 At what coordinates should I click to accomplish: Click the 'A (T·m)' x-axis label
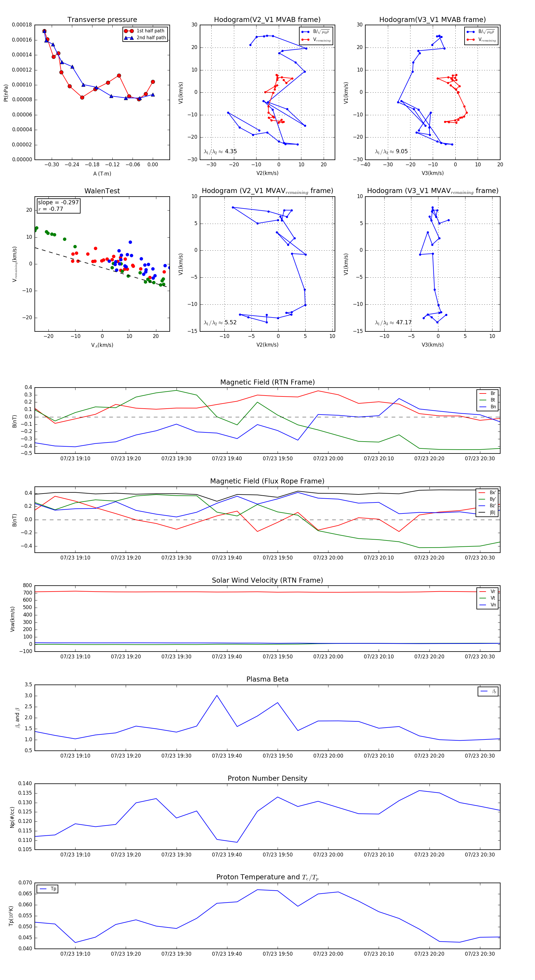pyautogui.click(x=102, y=174)
